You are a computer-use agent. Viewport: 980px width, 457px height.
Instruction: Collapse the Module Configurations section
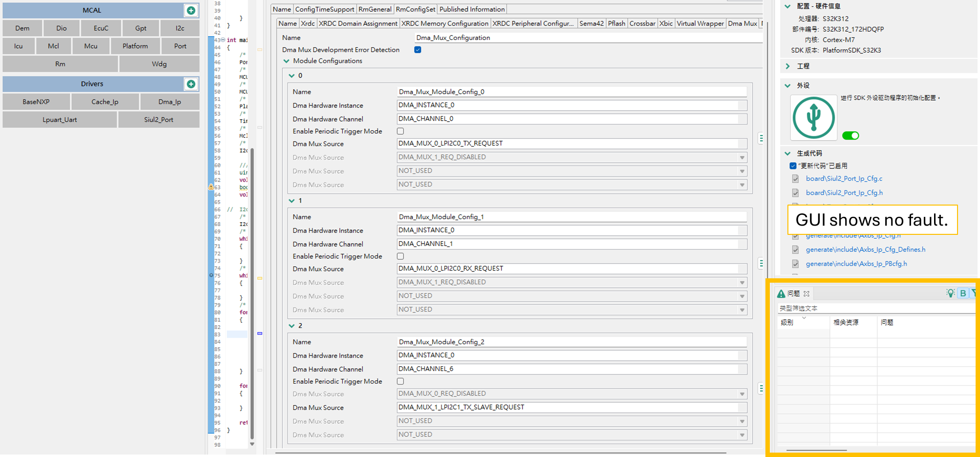[286, 61]
